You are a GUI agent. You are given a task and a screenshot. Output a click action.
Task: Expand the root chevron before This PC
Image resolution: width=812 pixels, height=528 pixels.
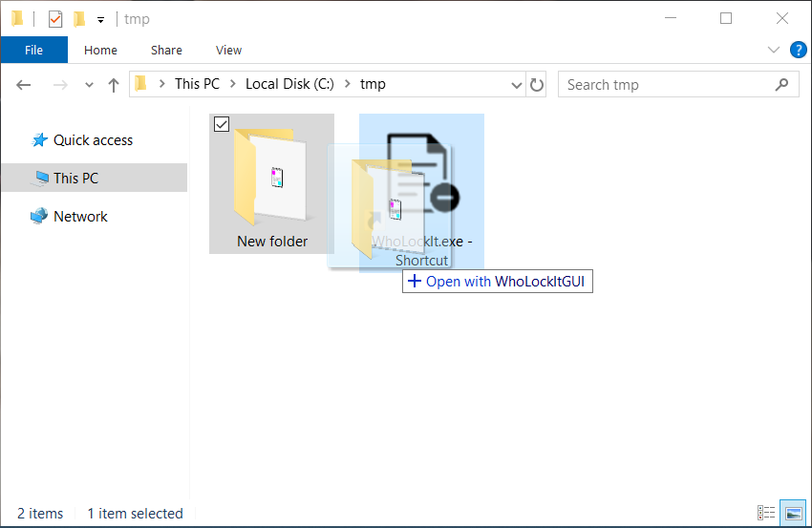coord(162,84)
